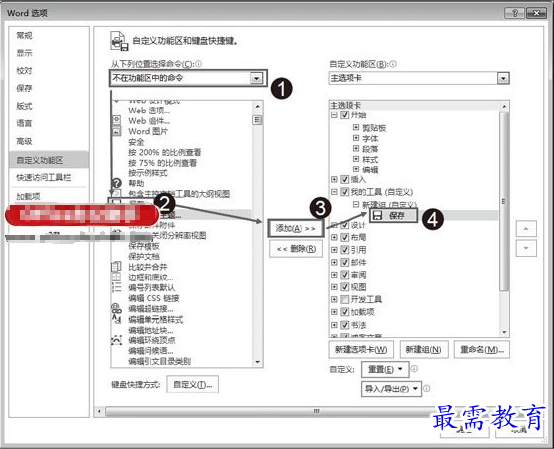Toggle the 布局 tab checkbox
Image resolution: width=554 pixels, height=449 pixels.
[x=344, y=237]
